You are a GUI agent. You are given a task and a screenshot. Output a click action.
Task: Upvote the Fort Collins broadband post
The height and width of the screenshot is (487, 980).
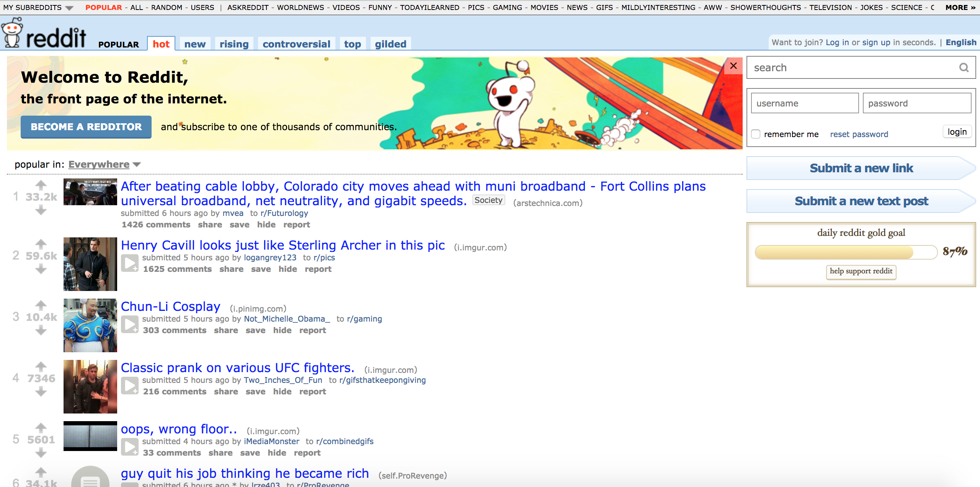click(41, 185)
